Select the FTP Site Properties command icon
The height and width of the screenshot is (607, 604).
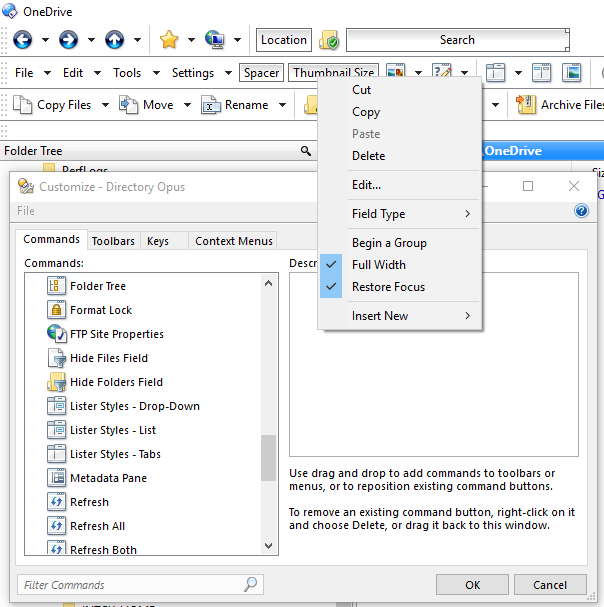[x=57, y=334]
